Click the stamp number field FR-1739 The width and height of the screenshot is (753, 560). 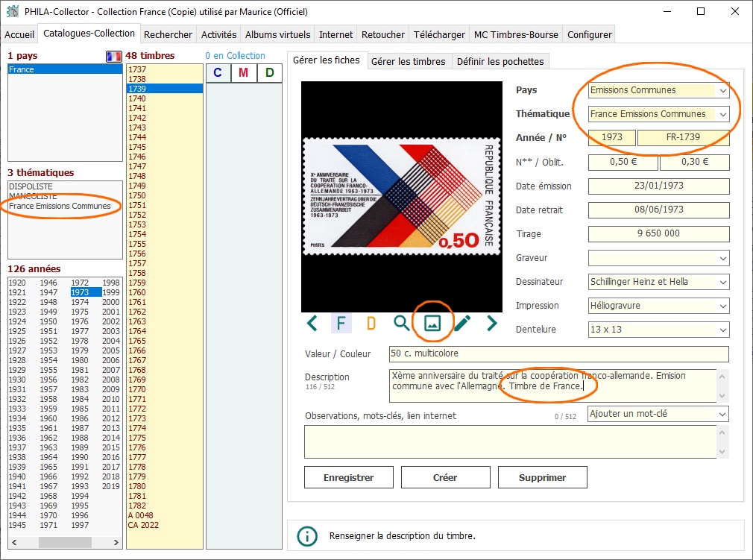(683, 137)
